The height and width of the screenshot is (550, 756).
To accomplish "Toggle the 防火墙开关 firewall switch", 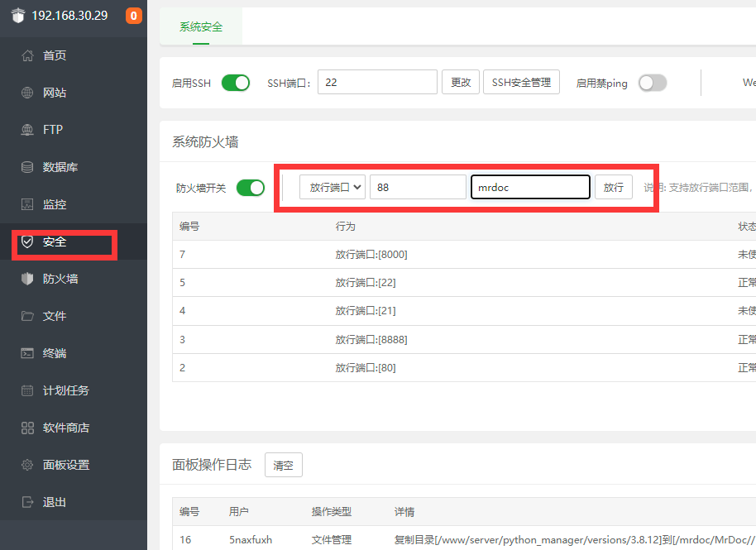I will (250, 188).
